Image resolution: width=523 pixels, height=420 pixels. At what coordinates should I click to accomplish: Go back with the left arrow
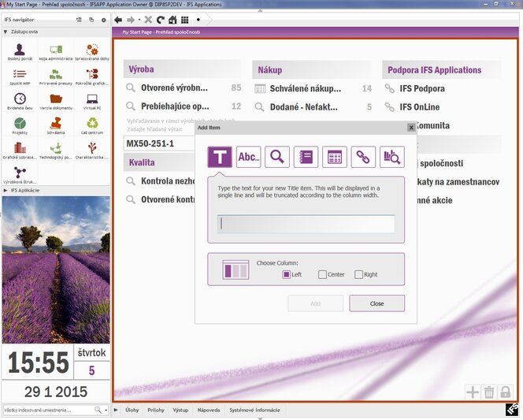pyautogui.click(x=118, y=20)
